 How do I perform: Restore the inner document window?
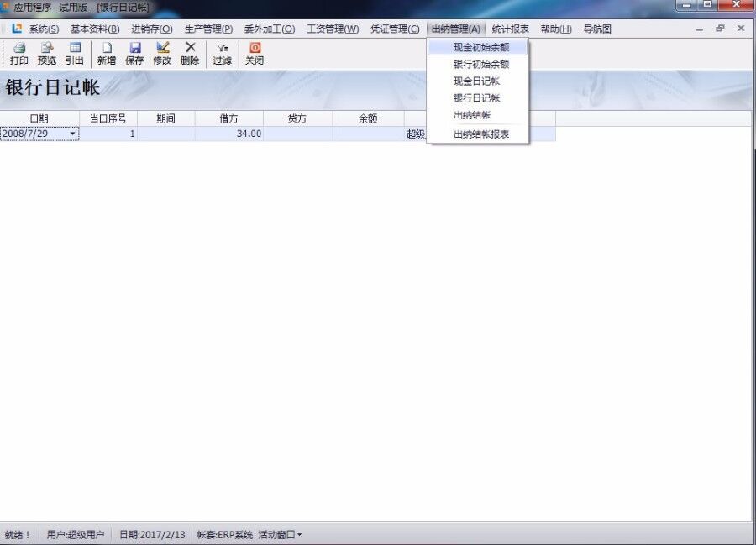(720, 29)
